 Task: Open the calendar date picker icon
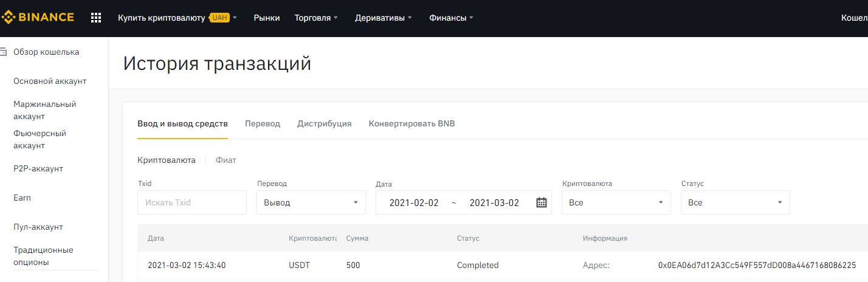[x=542, y=202]
